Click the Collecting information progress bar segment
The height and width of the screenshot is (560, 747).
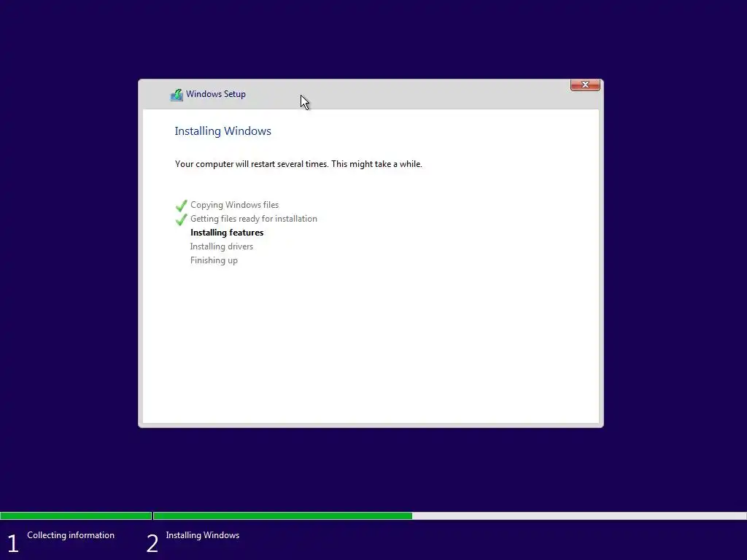[x=76, y=516]
